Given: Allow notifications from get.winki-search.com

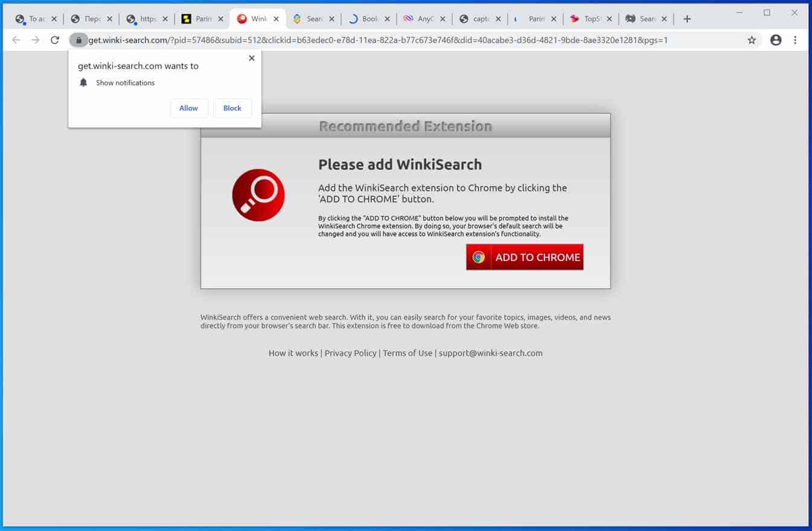Looking at the screenshot, I should tap(188, 108).
